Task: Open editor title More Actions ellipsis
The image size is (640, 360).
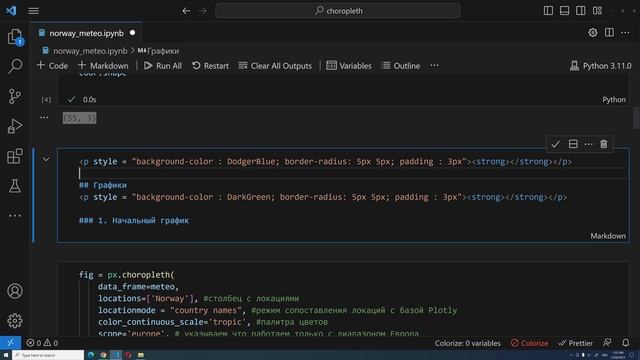Action: pos(625,33)
